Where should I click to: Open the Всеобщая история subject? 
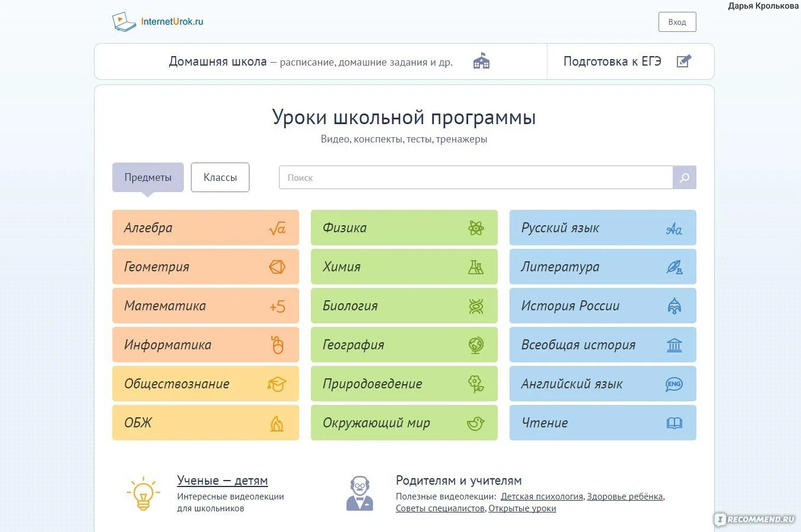[603, 345]
